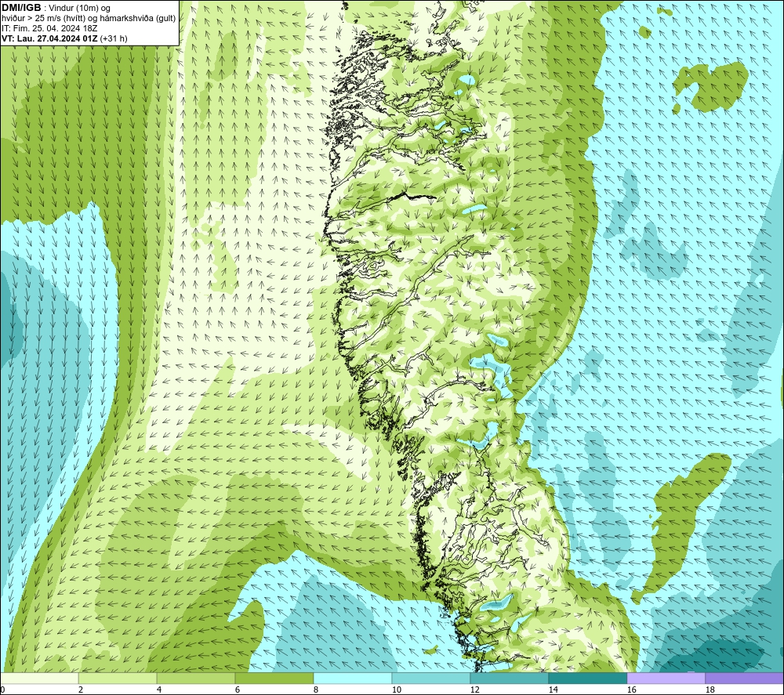
Task: Click the purple swatch above 18 m/s
Action: coord(744,678)
